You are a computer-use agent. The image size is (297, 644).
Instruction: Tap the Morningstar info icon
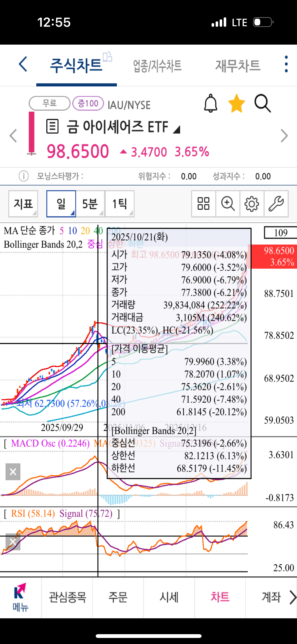pos(24,176)
